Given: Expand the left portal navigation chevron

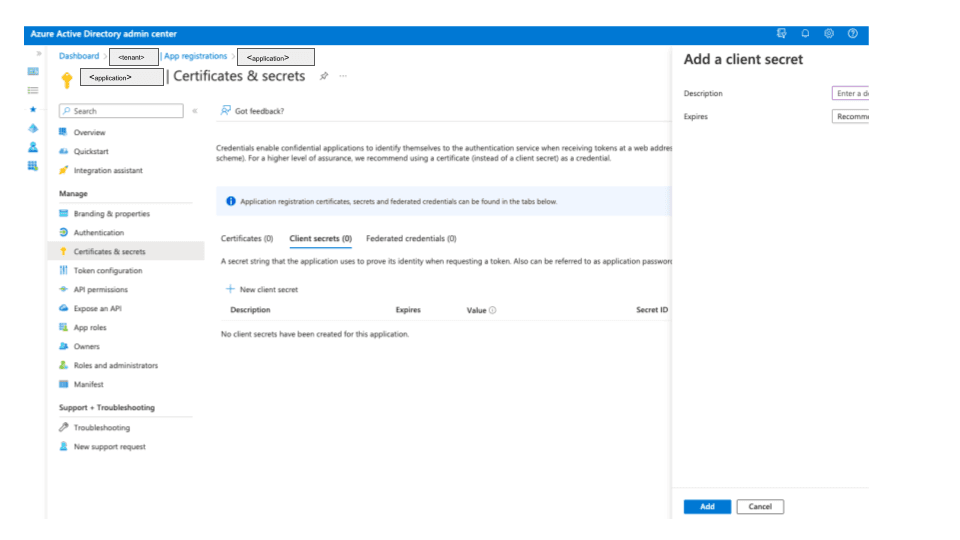Looking at the screenshot, I should [39, 54].
